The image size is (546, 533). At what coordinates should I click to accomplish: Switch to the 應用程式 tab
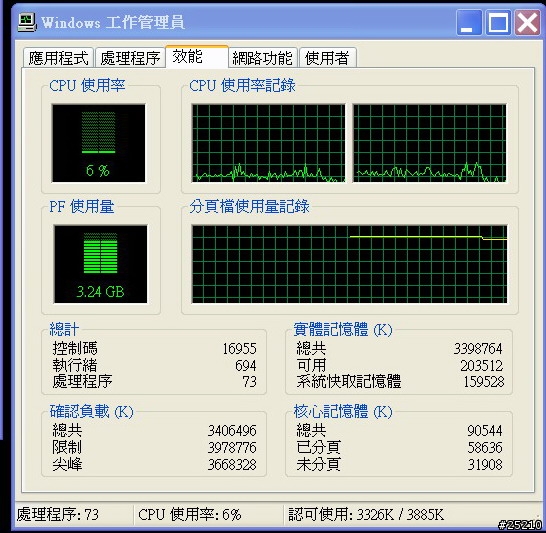pos(58,57)
